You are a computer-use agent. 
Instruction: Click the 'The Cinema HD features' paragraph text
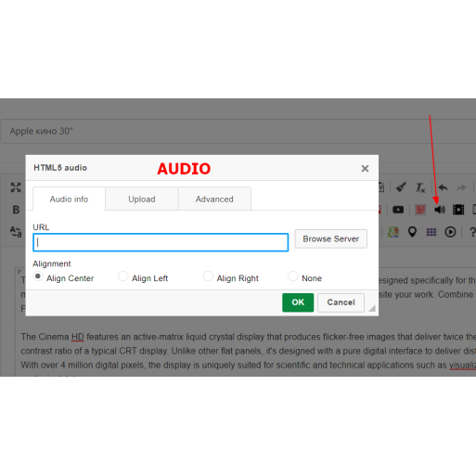249,351
